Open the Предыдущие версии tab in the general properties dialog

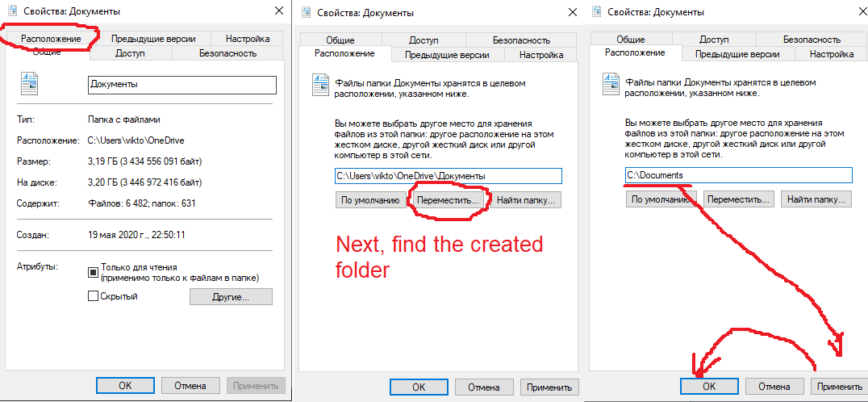(x=153, y=39)
